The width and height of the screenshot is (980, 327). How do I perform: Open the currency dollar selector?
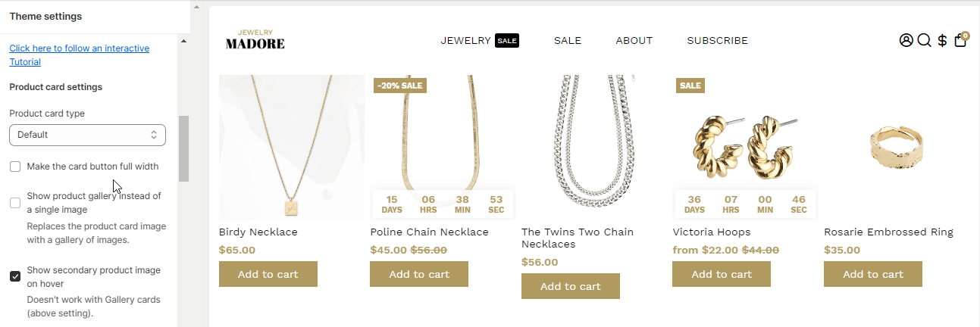(942, 41)
